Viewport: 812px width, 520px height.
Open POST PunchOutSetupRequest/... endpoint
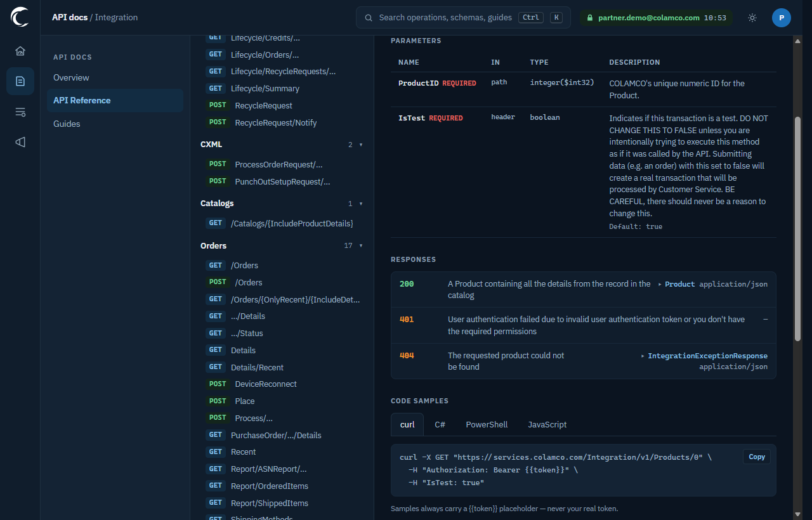282,181
